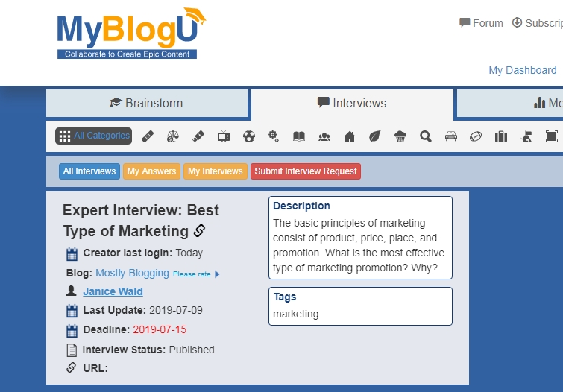Viewport: 563px width, 392px height.
Task: Click the chain link icon beside interview title
Action: tap(199, 231)
